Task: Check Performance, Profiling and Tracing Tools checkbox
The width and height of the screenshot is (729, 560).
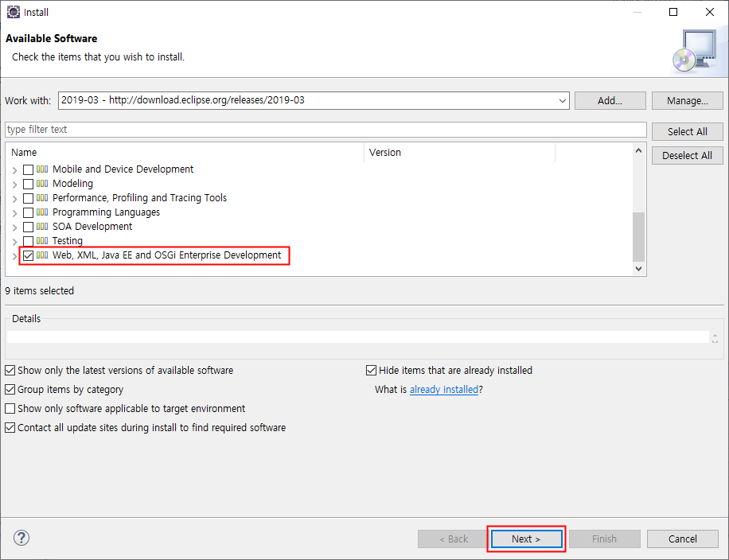Action: (x=29, y=198)
